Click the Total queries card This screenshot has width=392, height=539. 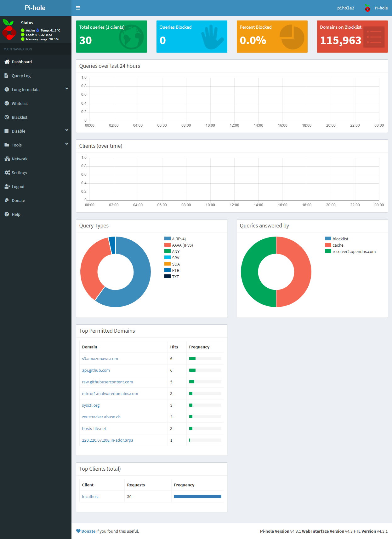111,37
